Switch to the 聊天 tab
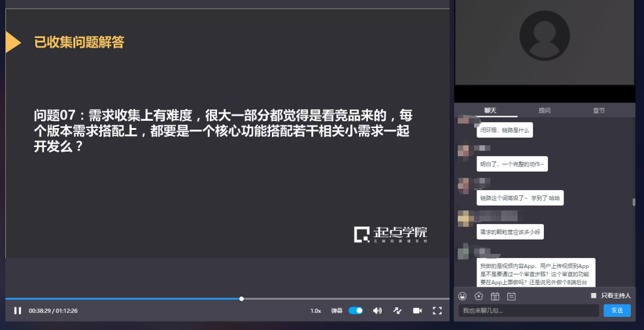The width and height of the screenshot is (644, 330). pos(490,110)
